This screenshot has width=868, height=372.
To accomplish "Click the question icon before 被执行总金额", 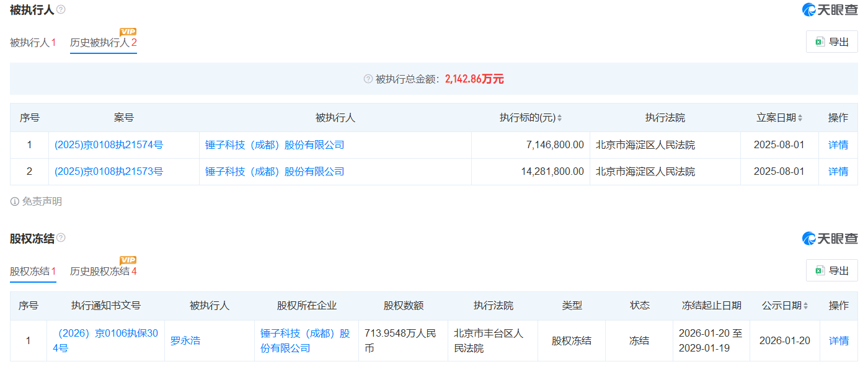I will point(368,79).
